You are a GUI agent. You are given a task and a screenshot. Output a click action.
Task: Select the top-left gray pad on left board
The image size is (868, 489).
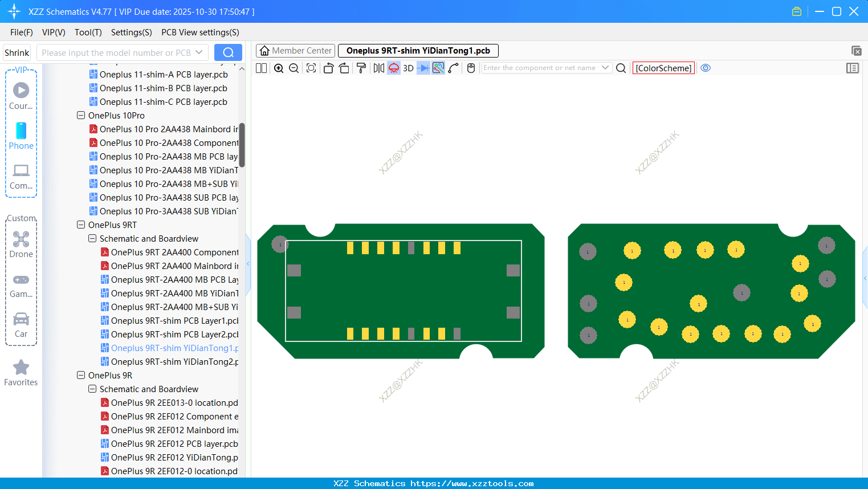(280, 244)
